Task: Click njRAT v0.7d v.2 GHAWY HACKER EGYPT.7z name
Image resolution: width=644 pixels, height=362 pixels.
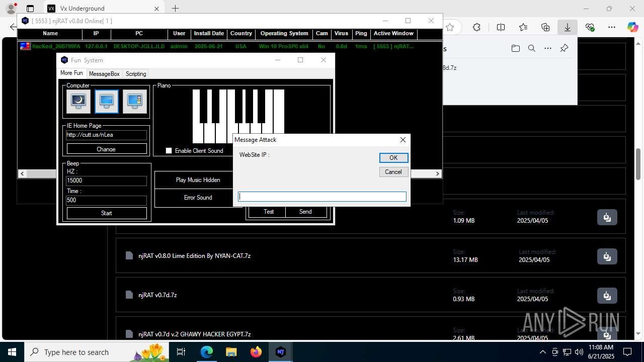Action: (195, 334)
